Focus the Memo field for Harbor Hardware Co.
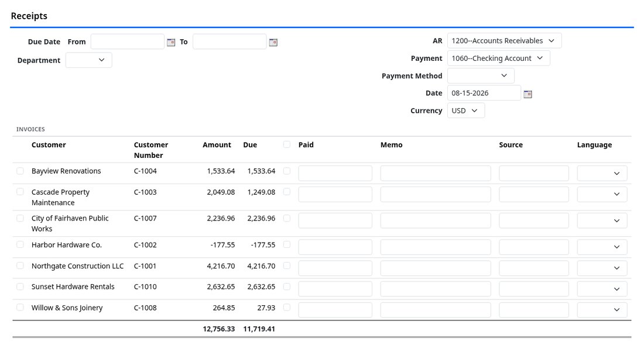Screen dimensions: 644x352 click(436, 247)
